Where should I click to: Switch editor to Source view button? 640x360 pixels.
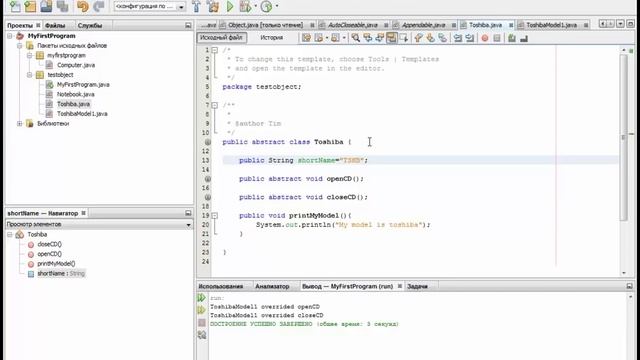pyautogui.click(x=222, y=38)
